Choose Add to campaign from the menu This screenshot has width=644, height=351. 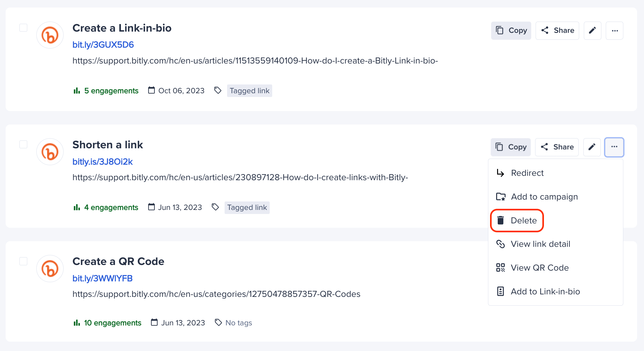click(544, 197)
